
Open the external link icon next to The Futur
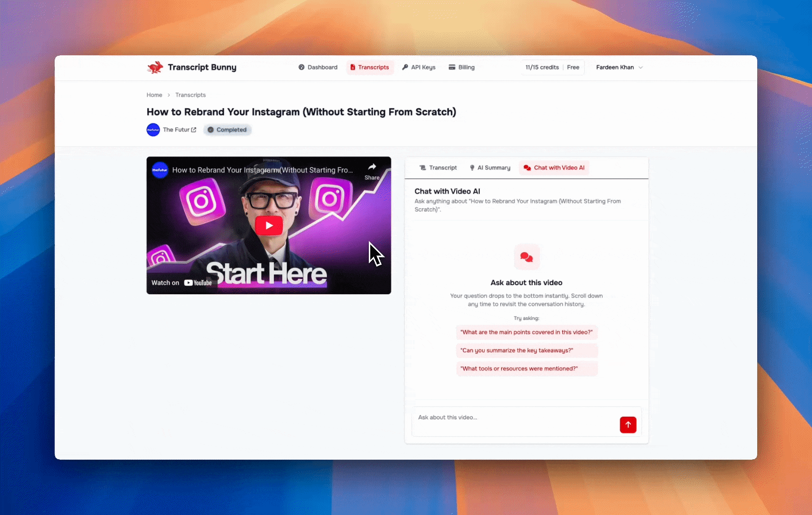pos(193,129)
